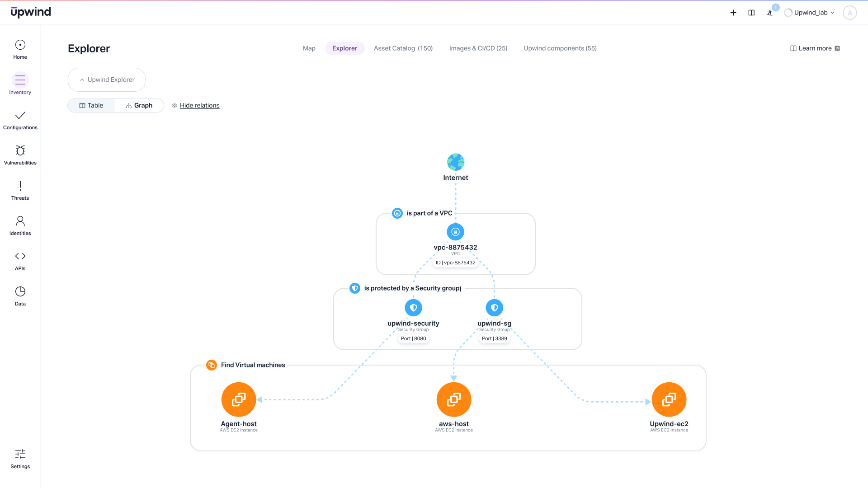The height and width of the screenshot is (488, 868).
Task: Select the vpc-8875432 VPC node
Action: pos(456,232)
